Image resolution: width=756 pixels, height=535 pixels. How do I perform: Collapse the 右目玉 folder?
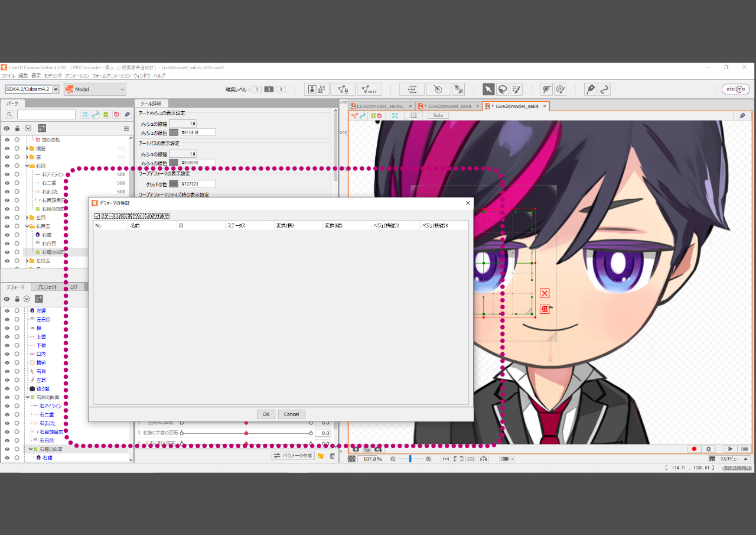tap(27, 226)
